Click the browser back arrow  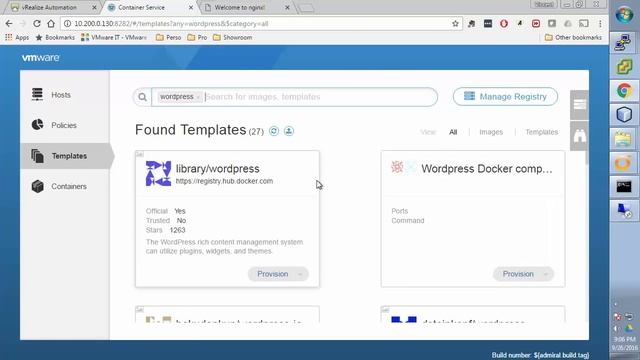tap(9, 24)
